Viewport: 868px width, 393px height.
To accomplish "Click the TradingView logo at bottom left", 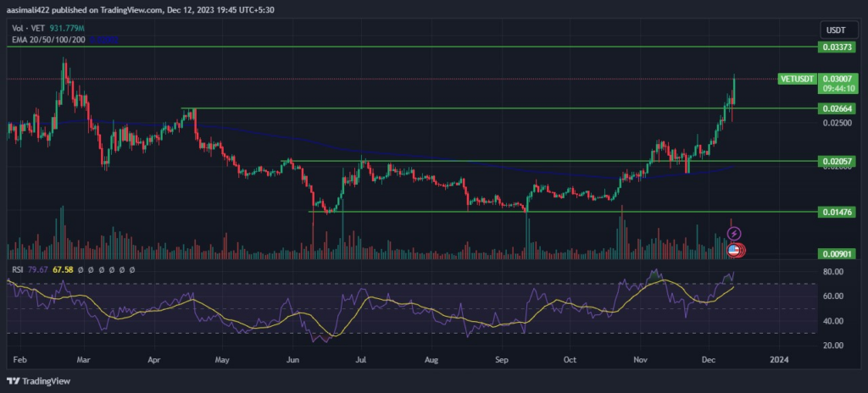I will tap(38, 381).
